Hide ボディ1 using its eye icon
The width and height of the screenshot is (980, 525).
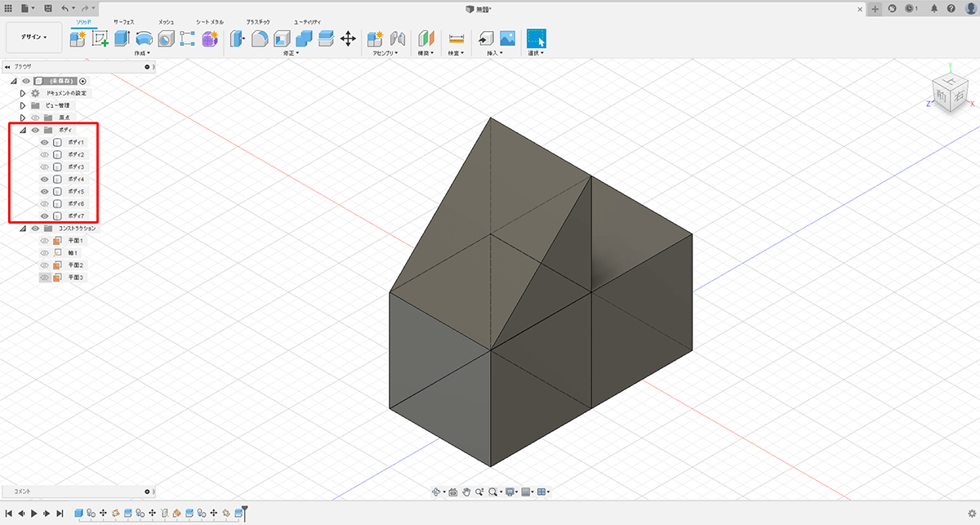pyautogui.click(x=45, y=142)
